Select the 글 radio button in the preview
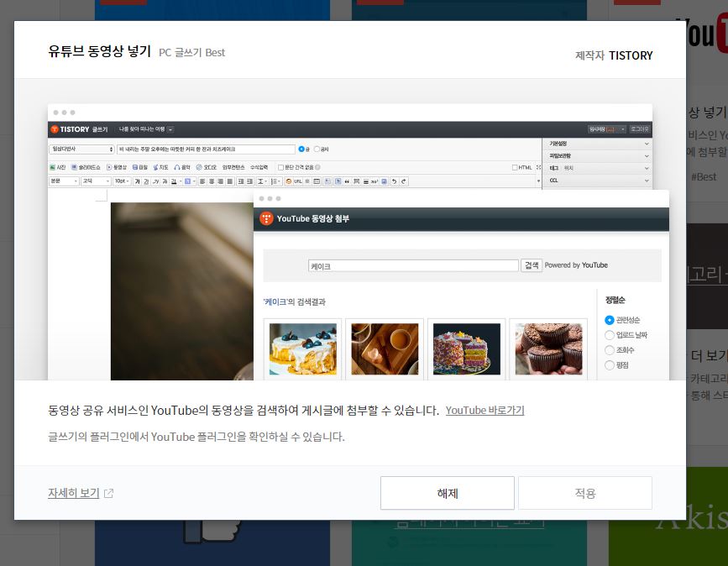The height and width of the screenshot is (566, 728). (301, 149)
